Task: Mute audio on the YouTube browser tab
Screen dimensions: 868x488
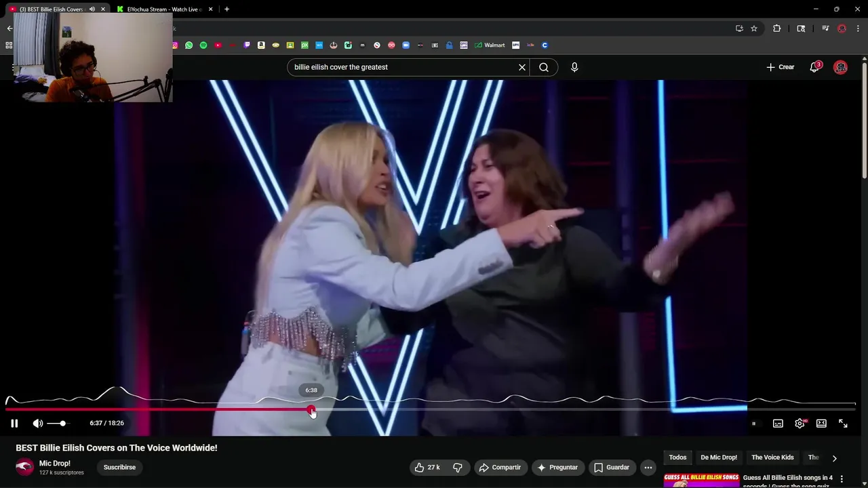Action: tap(92, 9)
